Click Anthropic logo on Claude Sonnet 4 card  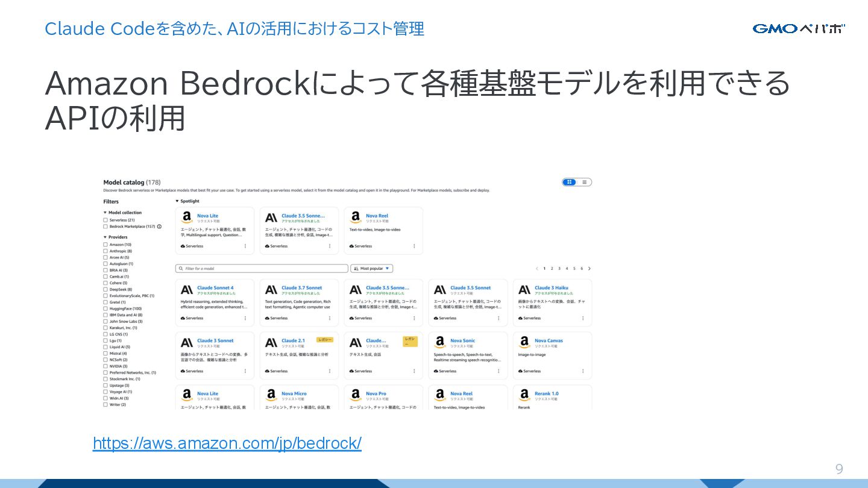pos(187,290)
